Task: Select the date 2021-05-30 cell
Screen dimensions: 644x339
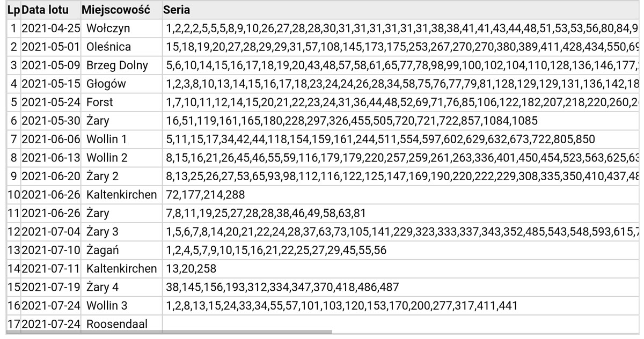Action: coord(51,121)
